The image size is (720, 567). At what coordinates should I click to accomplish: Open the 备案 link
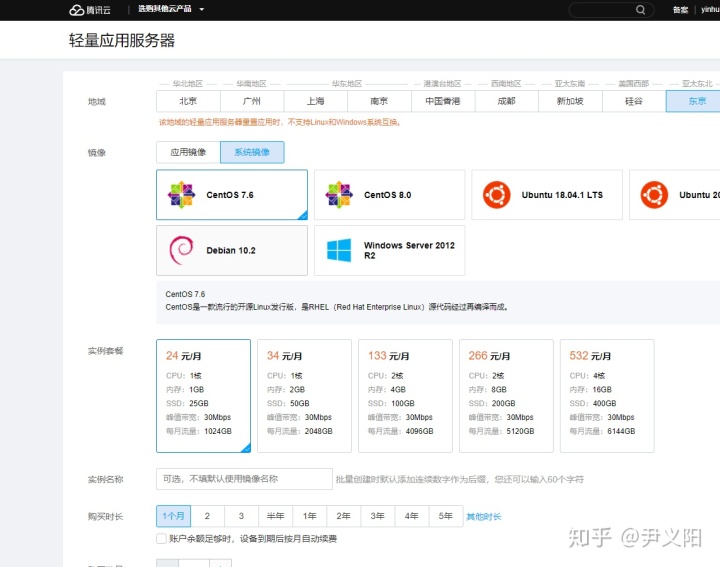(x=680, y=10)
